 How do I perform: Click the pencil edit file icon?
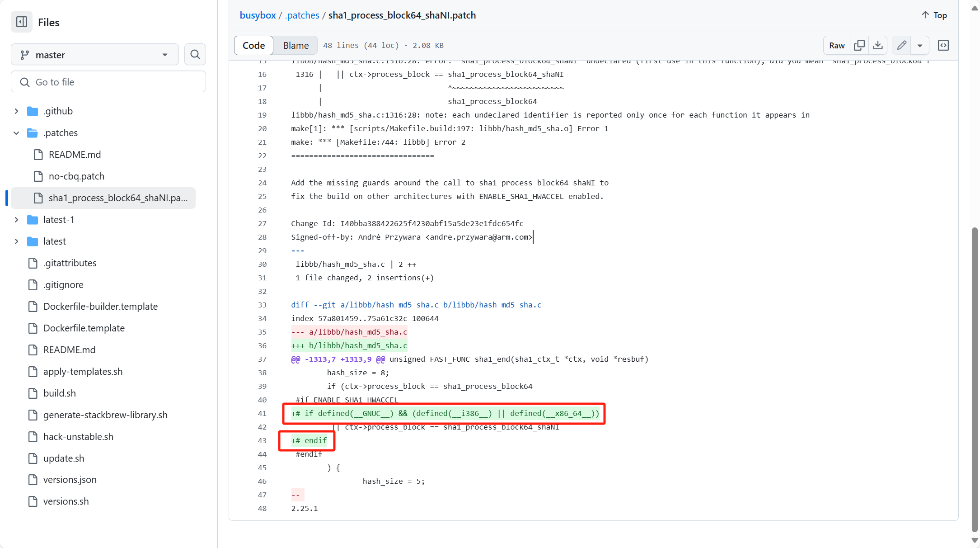[x=902, y=45]
